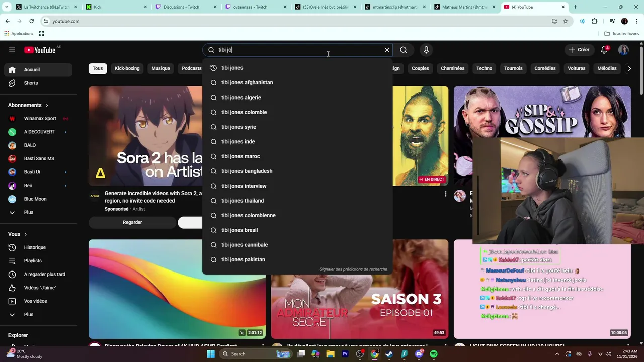Open Historique in sidebar
This screenshot has height=362, width=644.
point(38,247)
